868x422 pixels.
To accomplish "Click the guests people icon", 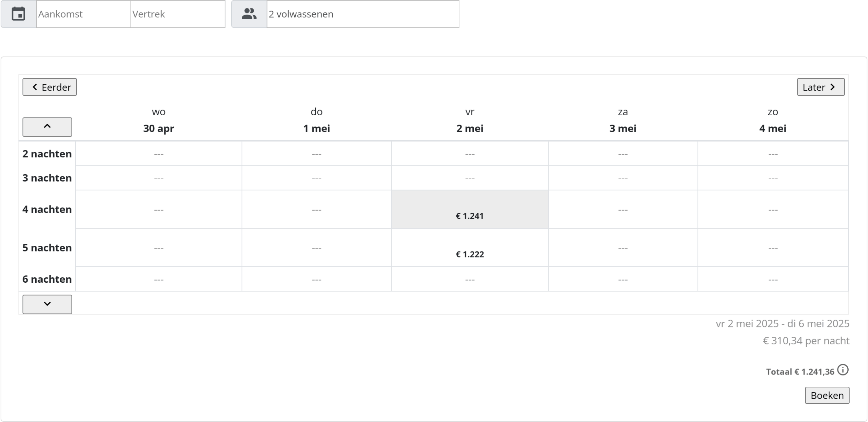I will [249, 14].
